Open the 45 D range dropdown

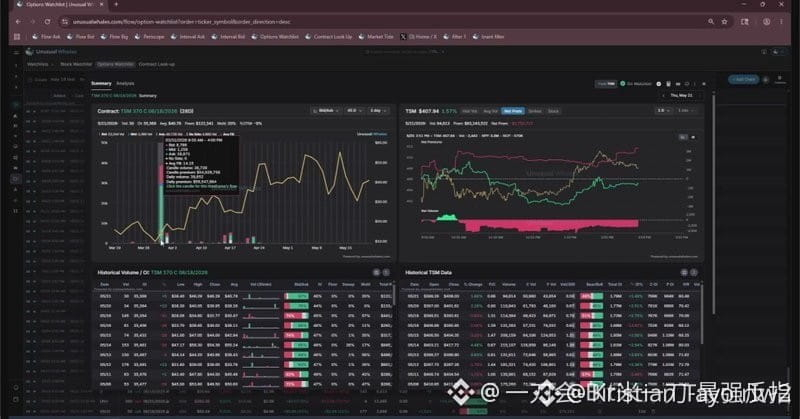(x=354, y=110)
